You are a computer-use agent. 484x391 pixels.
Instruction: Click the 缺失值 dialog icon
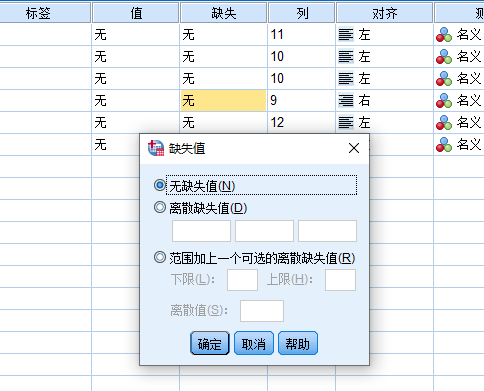tap(156, 148)
